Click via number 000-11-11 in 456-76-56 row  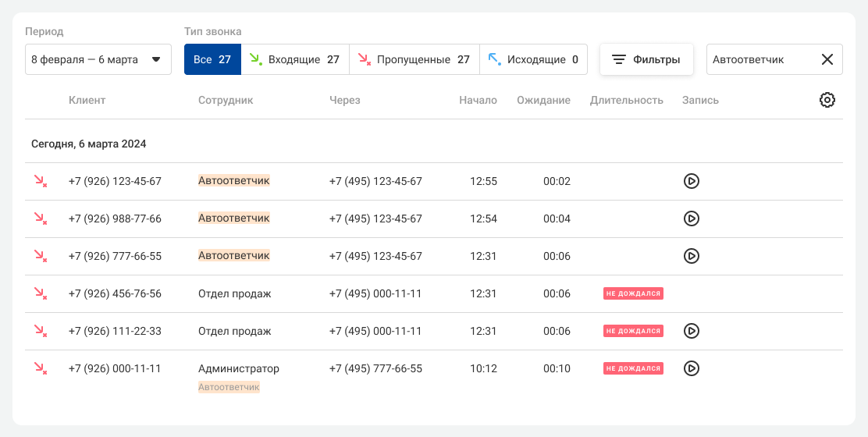[x=375, y=293]
